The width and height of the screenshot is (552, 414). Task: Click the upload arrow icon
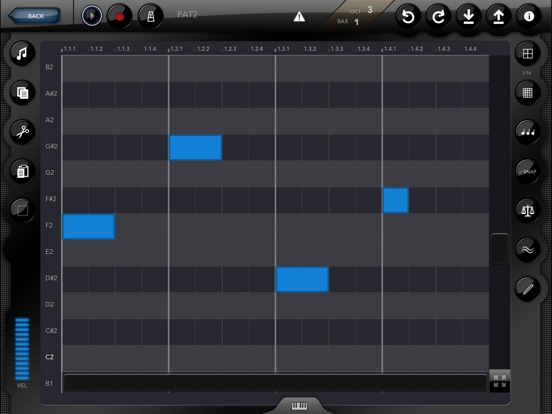pyautogui.click(x=498, y=17)
